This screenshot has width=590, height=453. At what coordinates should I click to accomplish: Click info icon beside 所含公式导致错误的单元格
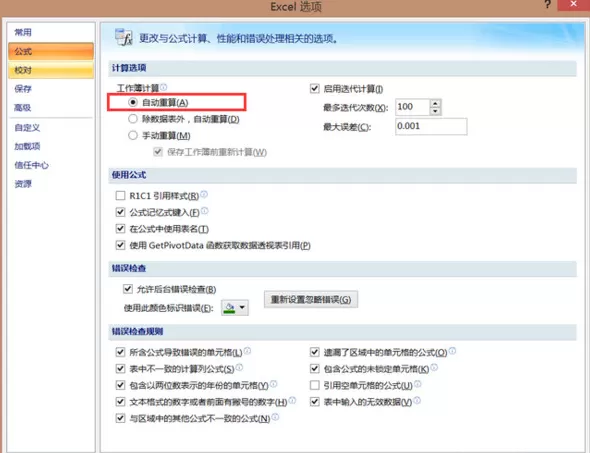pyautogui.click(x=247, y=351)
